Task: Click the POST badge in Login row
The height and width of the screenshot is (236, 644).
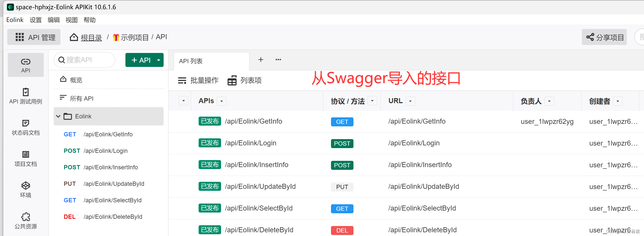Action: (x=342, y=144)
